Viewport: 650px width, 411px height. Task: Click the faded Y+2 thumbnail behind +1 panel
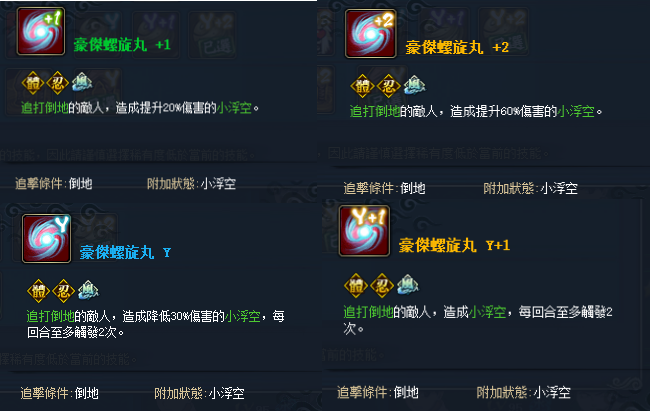pyautogui.click(x=212, y=34)
